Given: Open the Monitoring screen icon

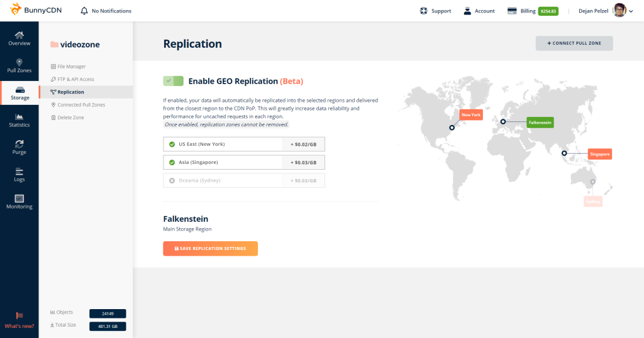Looking at the screenshot, I should (x=19, y=199).
